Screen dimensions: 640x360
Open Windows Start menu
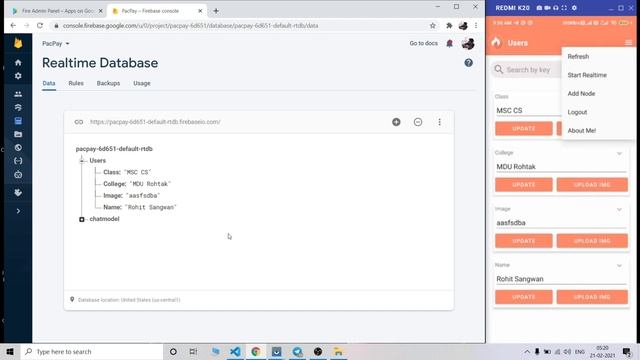click(10, 352)
